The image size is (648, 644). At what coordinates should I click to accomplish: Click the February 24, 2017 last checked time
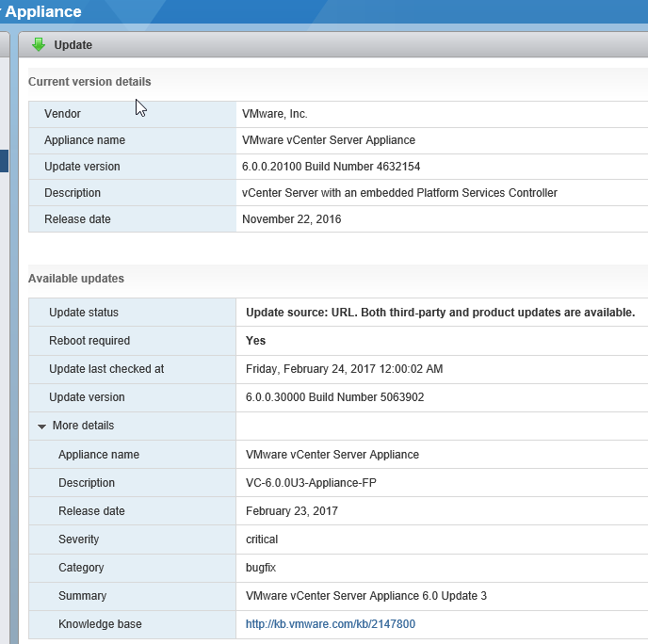tap(344, 369)
